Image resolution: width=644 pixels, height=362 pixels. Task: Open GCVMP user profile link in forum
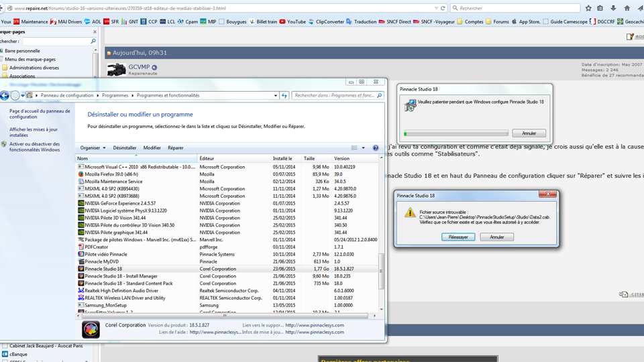point(139,67)
